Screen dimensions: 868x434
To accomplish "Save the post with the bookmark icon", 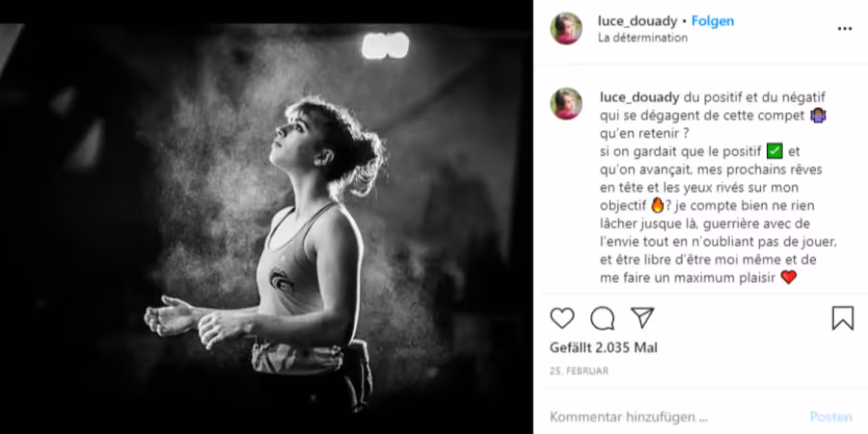I will coord(843,318).
